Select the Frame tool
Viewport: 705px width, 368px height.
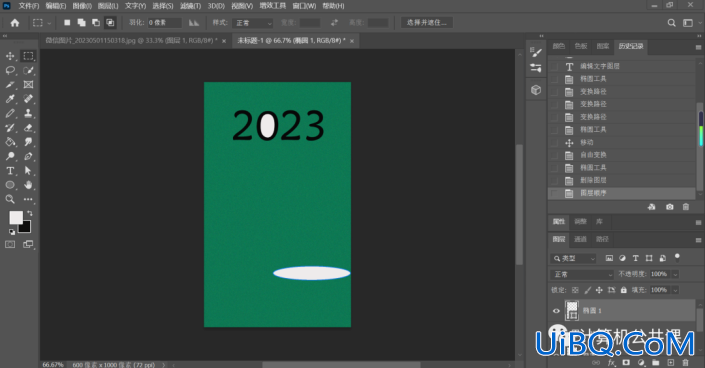[x=28, y=85]
